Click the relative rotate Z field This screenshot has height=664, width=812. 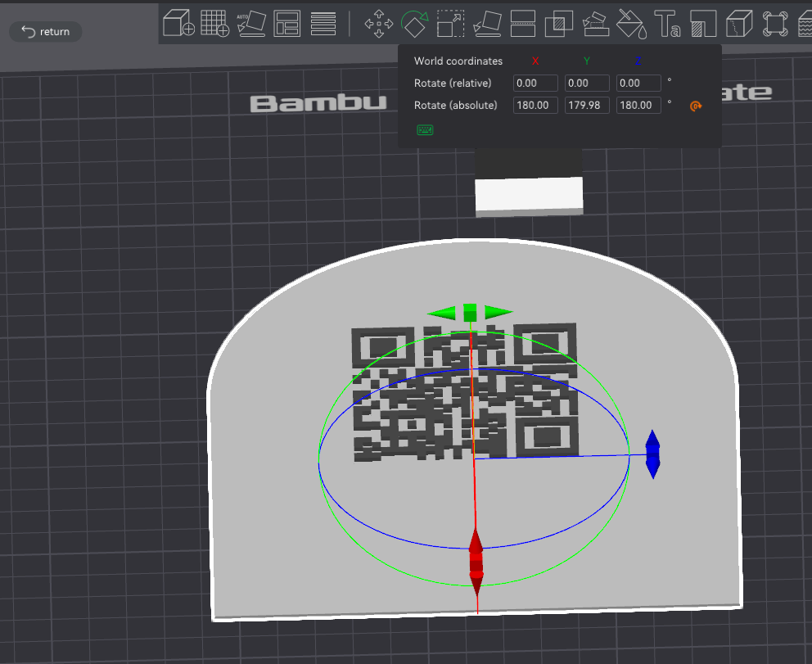[638, 83]
